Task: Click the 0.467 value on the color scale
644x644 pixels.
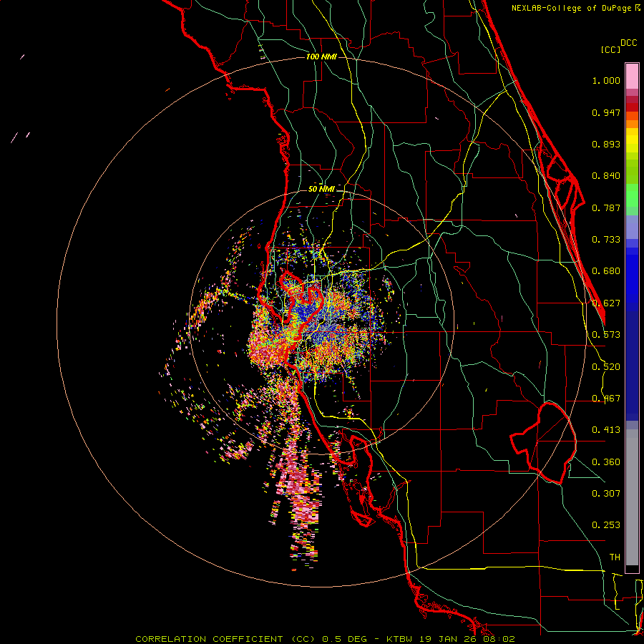Action: (x=606, y=399)
